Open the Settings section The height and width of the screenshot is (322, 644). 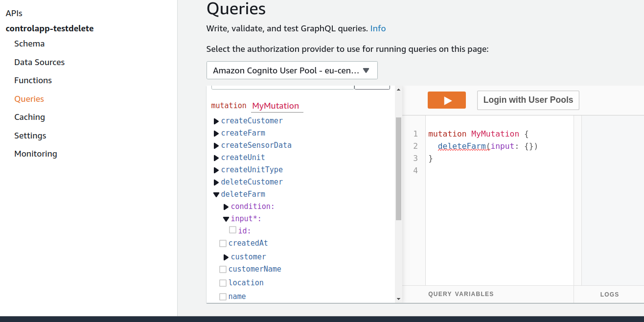[x=30, y=136]
